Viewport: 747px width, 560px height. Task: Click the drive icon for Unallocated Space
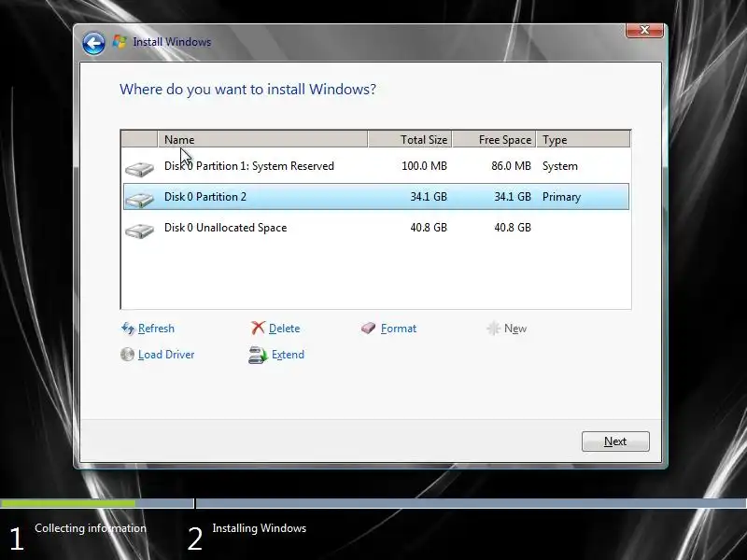(139, 231)
